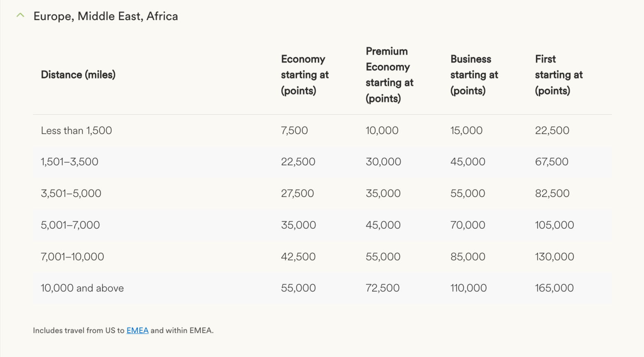Click the Europe, Middle East, Africa heading

(106, 16)
